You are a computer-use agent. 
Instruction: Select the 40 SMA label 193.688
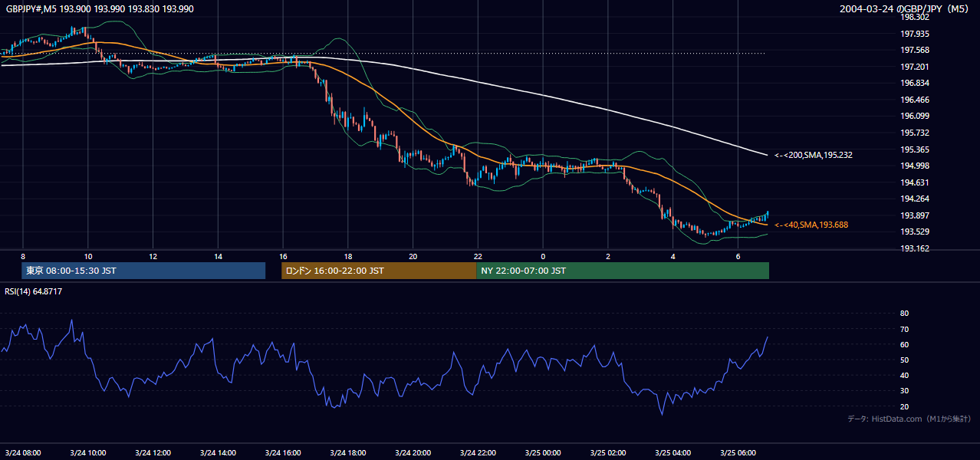811,225
